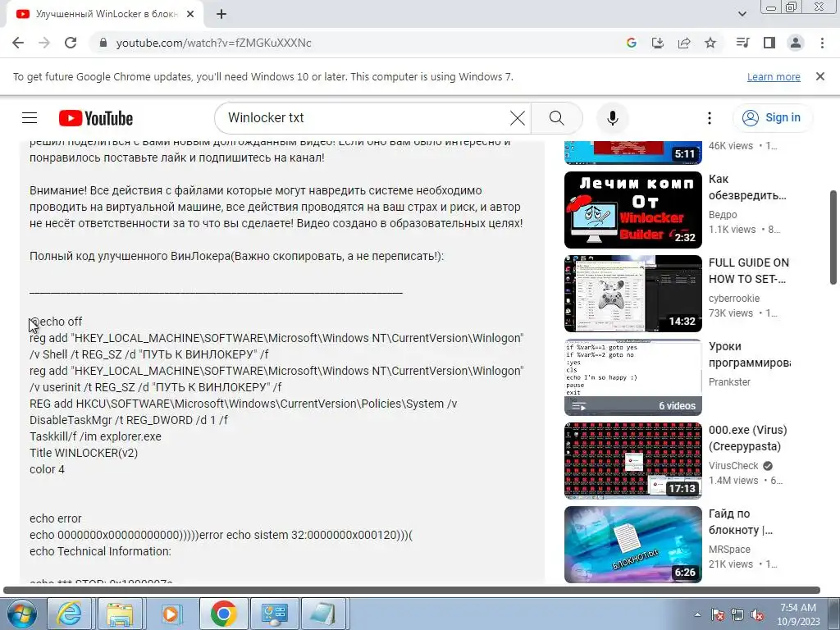Click the 'Taskkill/f /im explorer.exe' line
Viewport: 840px width, 630px height.
pyautogui.click(x=95, y=436)
